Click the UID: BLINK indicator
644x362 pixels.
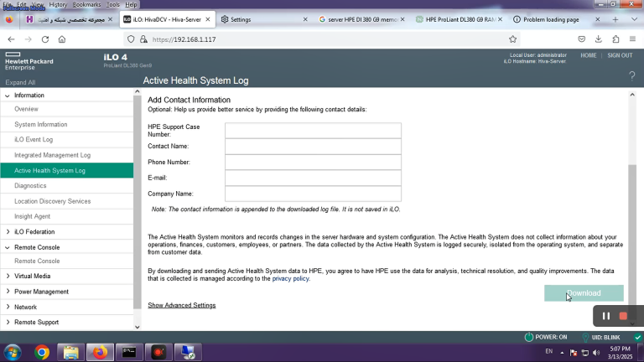tap(601, 337)
